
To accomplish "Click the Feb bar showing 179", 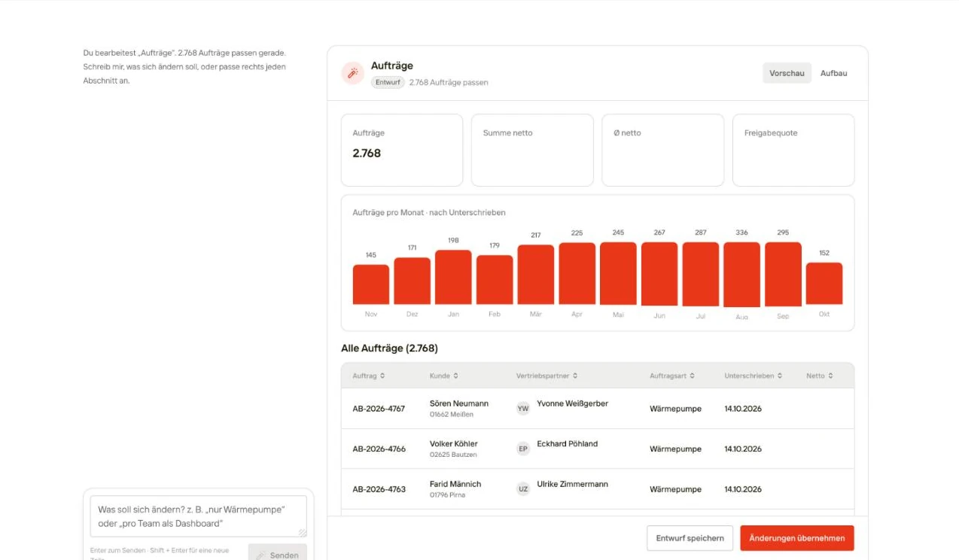I will (x=495, y=280).
